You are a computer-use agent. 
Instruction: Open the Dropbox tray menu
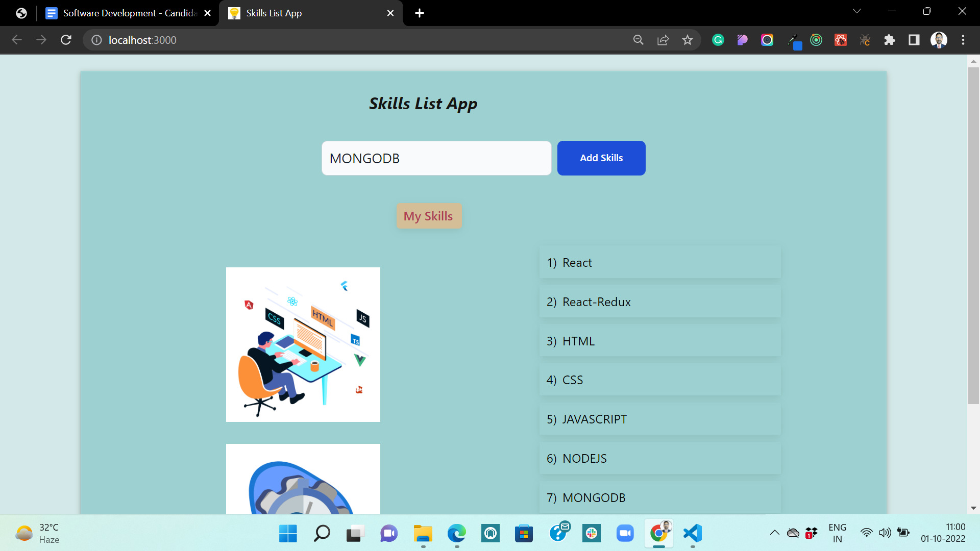(811, 533)
